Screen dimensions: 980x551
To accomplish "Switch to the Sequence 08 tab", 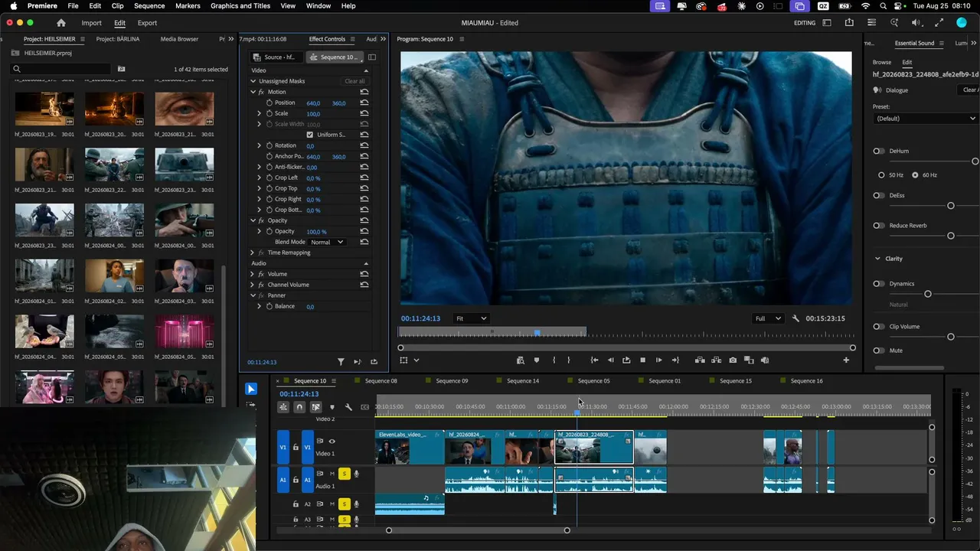I will pos(381,381).
